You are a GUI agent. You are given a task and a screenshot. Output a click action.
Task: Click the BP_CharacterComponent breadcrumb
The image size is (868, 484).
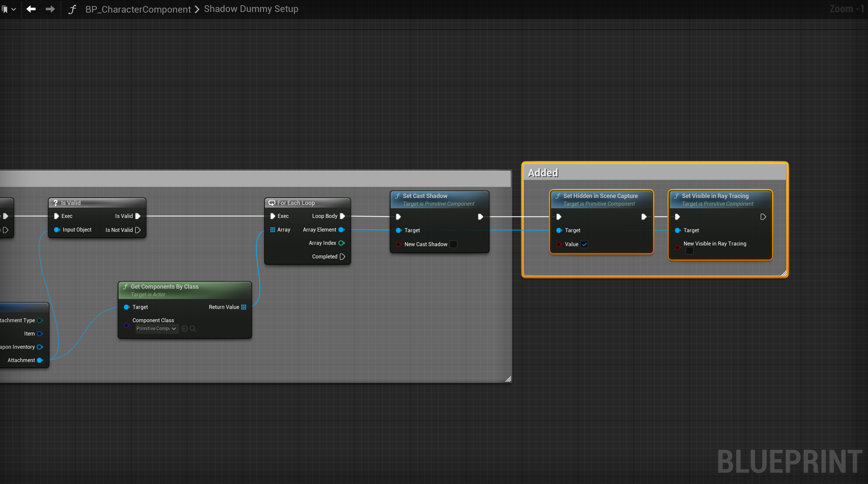(x=138, y=9)
